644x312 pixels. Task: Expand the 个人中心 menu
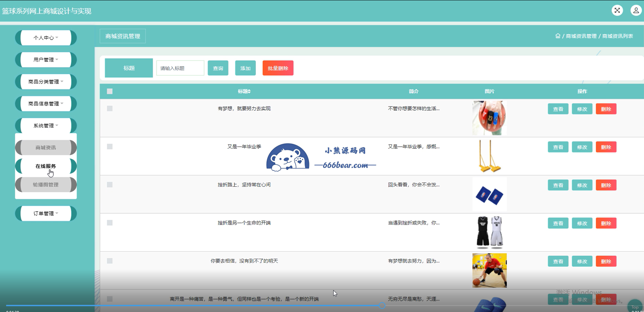tap(46, 38)
